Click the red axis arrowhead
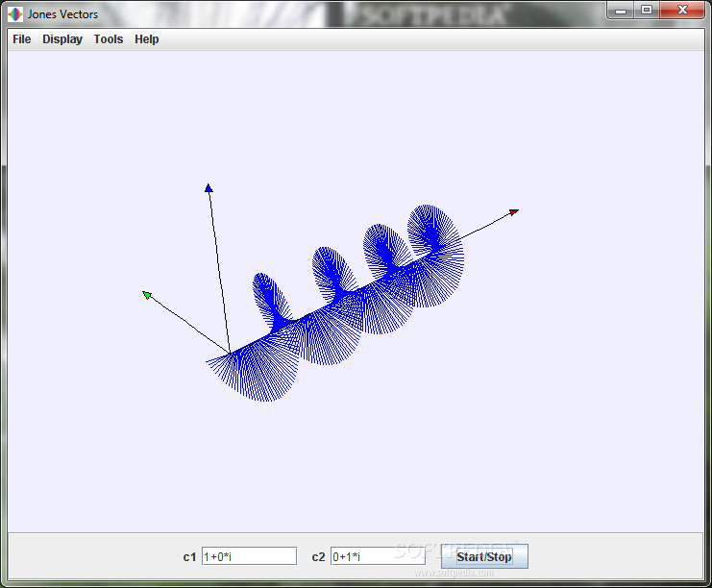This screenshot has width=712, height=588. click(x=514, y=212)
